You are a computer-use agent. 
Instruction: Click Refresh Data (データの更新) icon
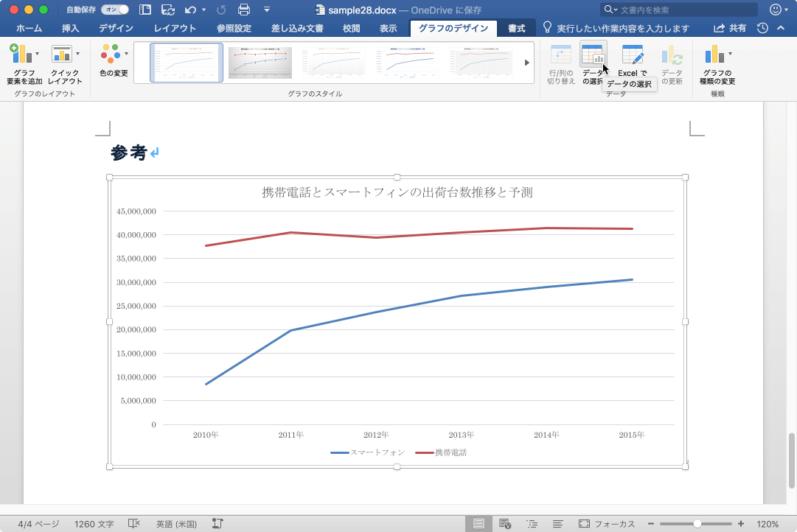coord(672,54)
